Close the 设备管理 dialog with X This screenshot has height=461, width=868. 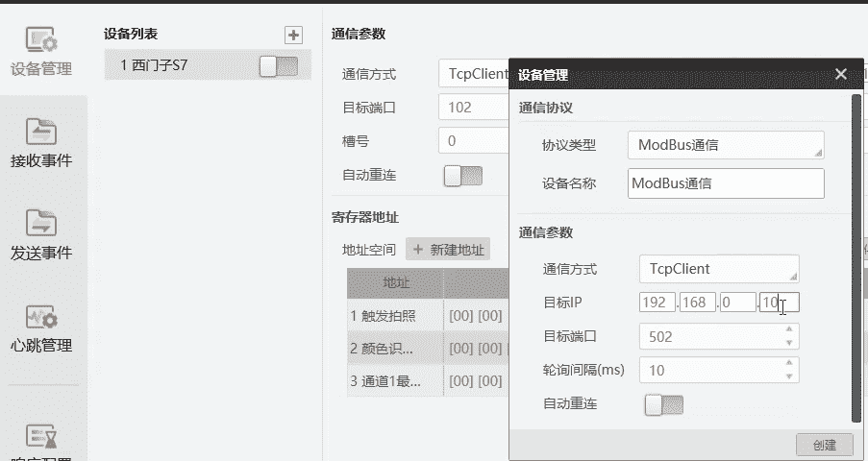840,74
